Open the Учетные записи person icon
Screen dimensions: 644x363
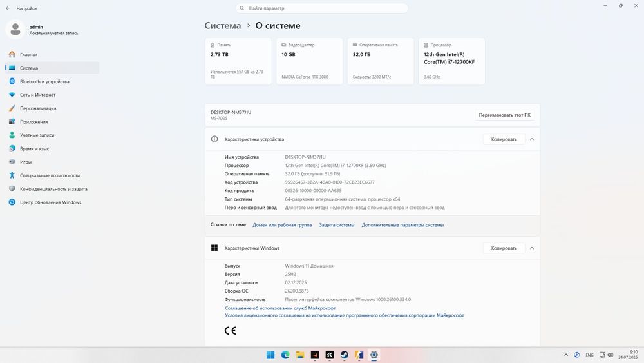point(12,135)
